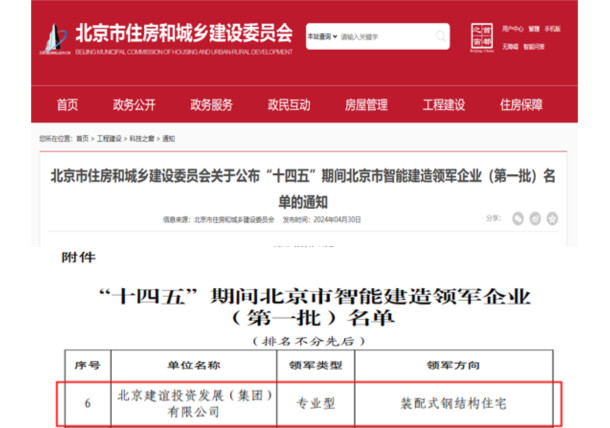Open the 首页 navigation tab
Image resolution: width=610 pixels, height=428 pixels.
(x=67, y=105)
